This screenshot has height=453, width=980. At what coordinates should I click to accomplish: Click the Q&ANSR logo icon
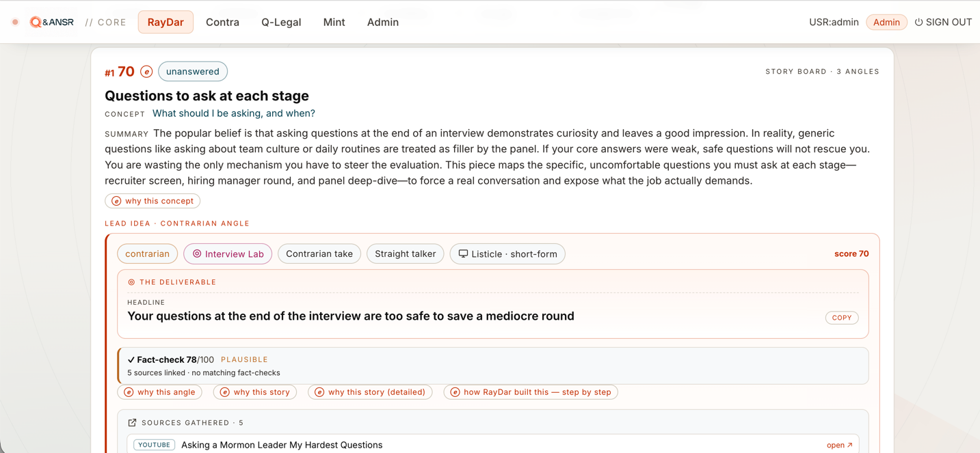pyautogui.click(x=36, y=22)
